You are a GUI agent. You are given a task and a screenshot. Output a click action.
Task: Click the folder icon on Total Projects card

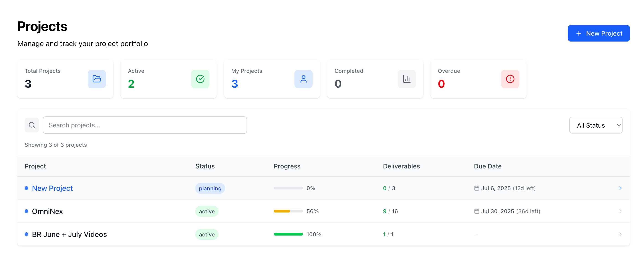97,79
